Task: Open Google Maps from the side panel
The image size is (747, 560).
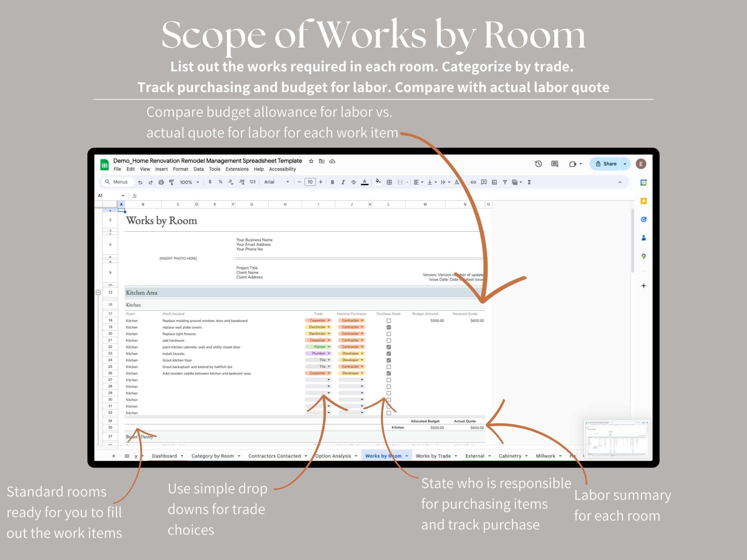Action: click(644, 256)
